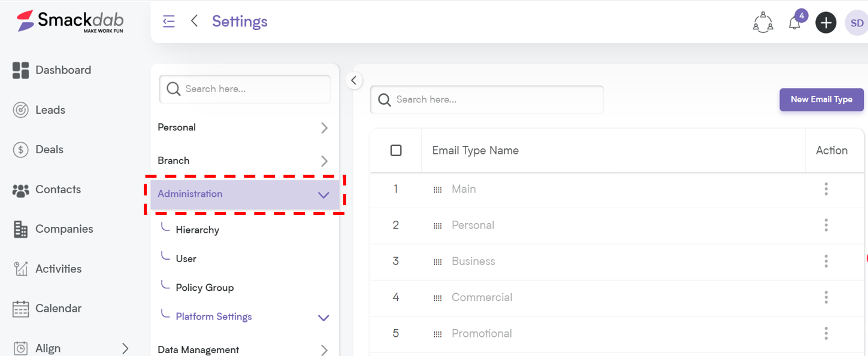
Task: Open the notifications bell icon
Action: (795, 23)
